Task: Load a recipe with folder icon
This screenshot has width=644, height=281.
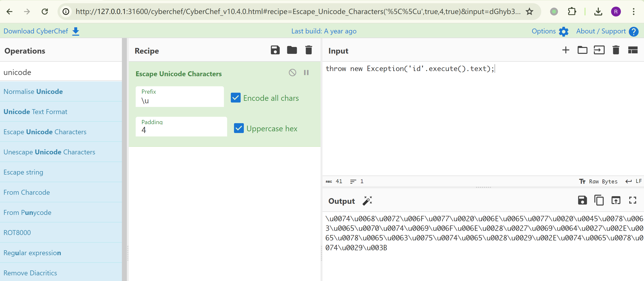Action: coord(292,50)
